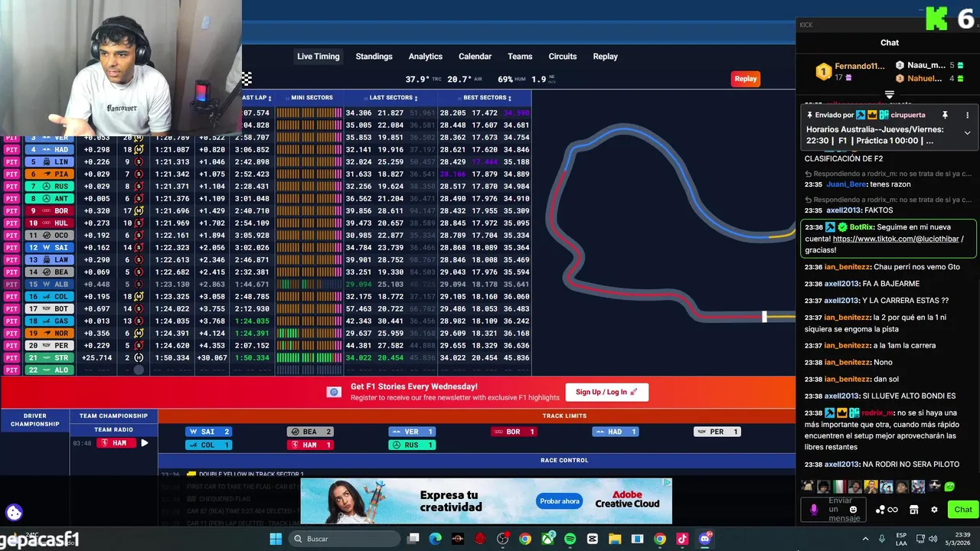Click the infinity icon in chat bar
Screen dimensions: 980x551
893,510
